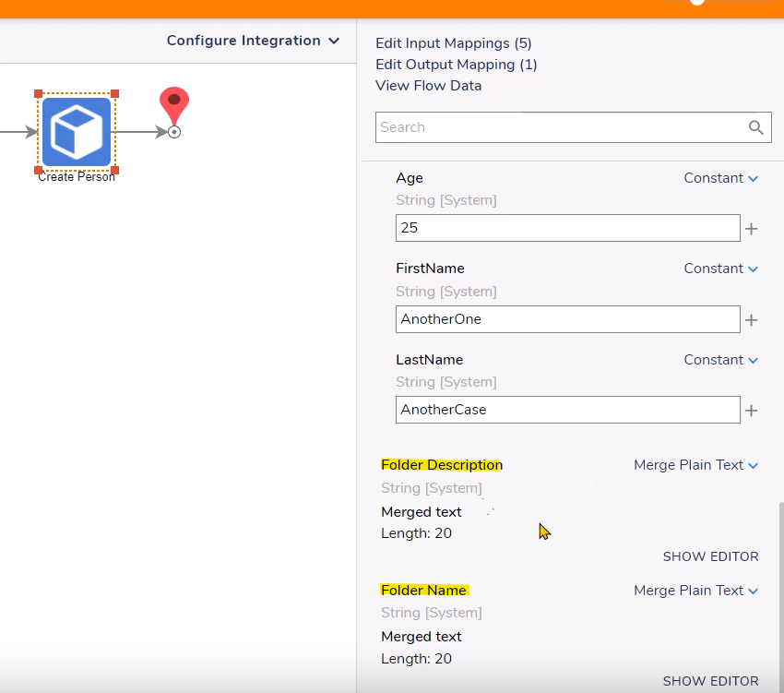The height and width of the screenshot is (693, 784).
Task: Open Folder Name Merge Plain Text dropdown
Action: click(x=695, y=591)
